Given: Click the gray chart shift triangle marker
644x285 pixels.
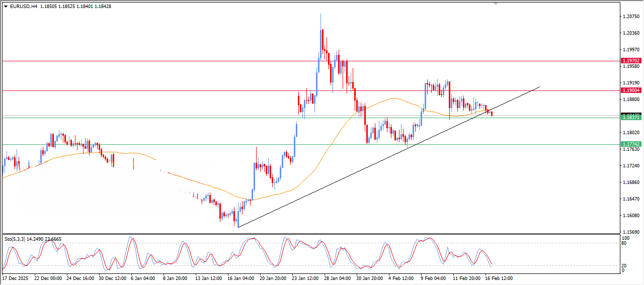Looking at the screenshot, I should tap(496, 4).
